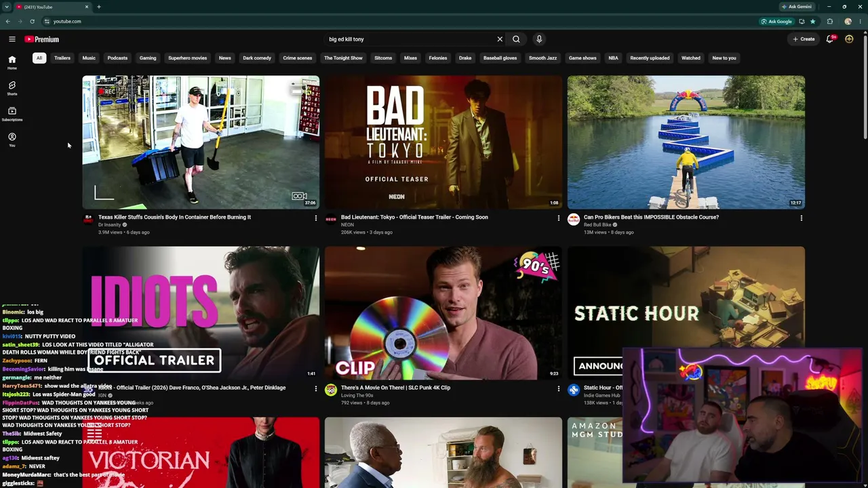This screenshot has height=488, width=868.
Task: Open the YouTube account avatar menu
Action: coord(849,39)
